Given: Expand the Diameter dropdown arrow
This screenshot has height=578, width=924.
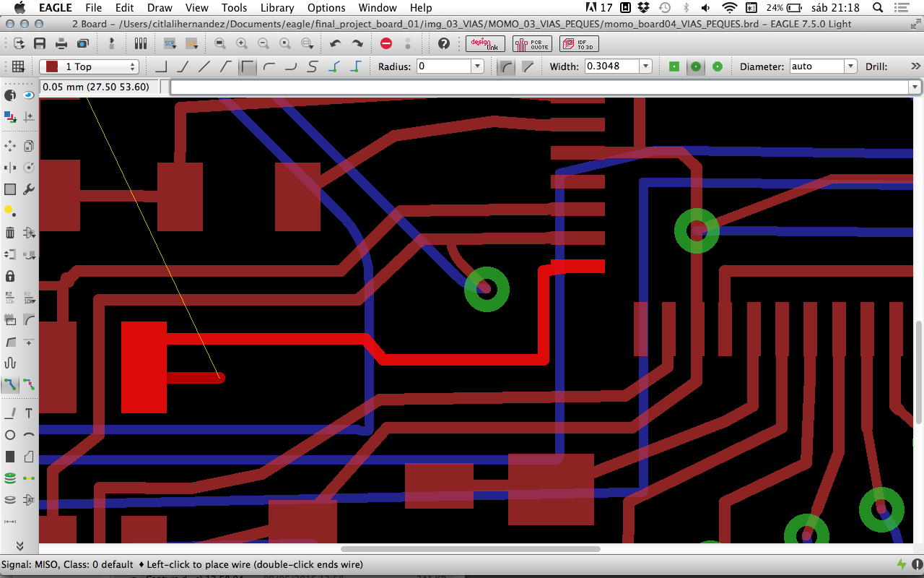Looking at the screenshot, I should 850,66.
